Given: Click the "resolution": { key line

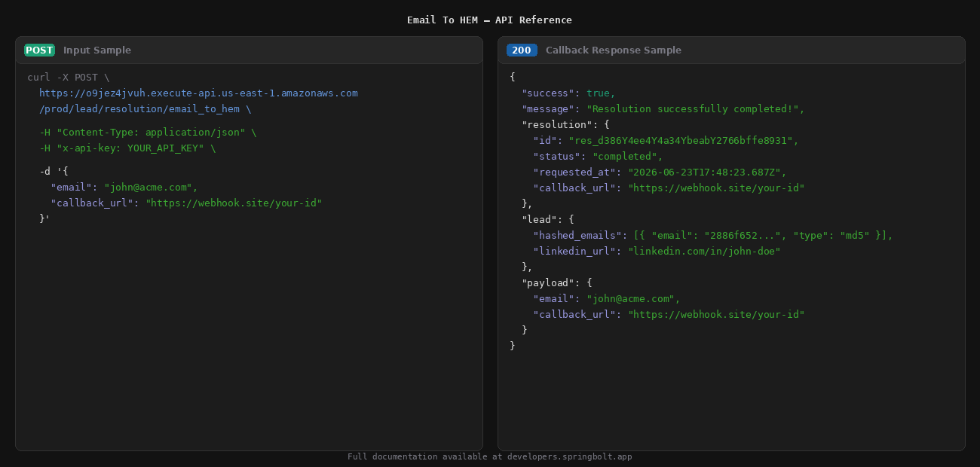Looking at the screenshot, I should point(565,125).
